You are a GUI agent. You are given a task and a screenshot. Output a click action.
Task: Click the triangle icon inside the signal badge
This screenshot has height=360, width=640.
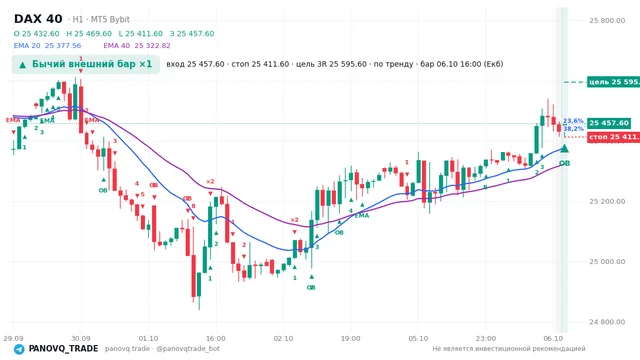(x=23, y=64)
